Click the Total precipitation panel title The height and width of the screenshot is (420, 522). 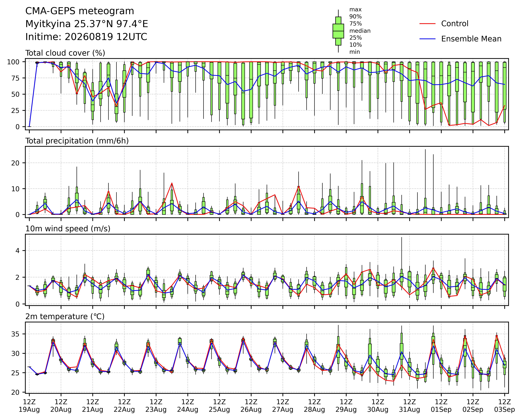pyautogui.click(x=77, y=141)
